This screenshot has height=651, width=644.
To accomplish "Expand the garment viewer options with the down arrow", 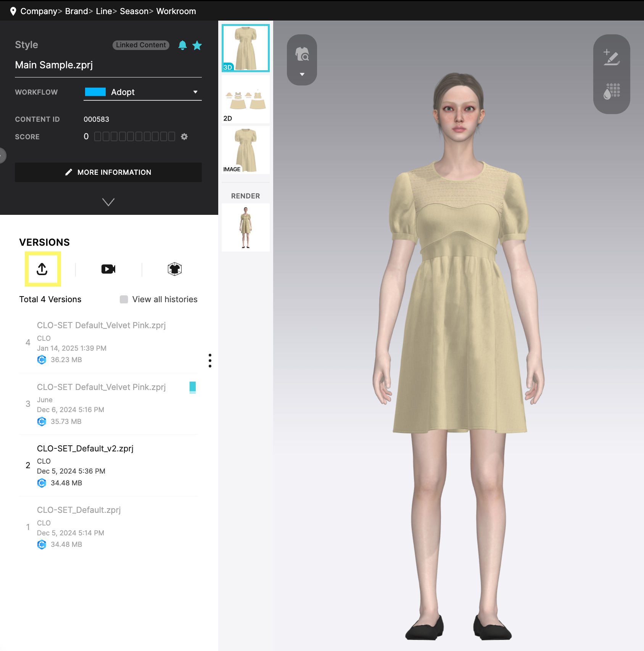I will (302, 74).
